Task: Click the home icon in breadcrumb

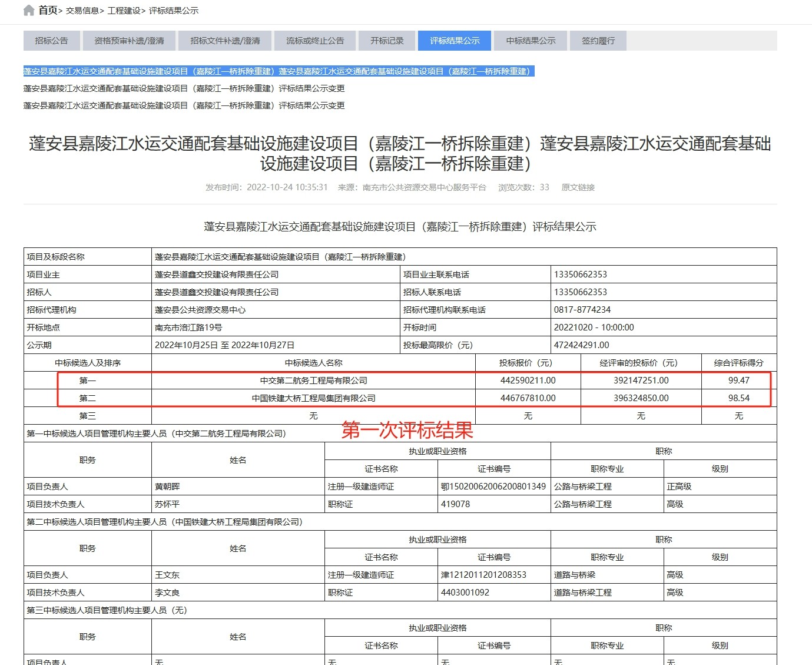Action: click(x=29, y=10)
